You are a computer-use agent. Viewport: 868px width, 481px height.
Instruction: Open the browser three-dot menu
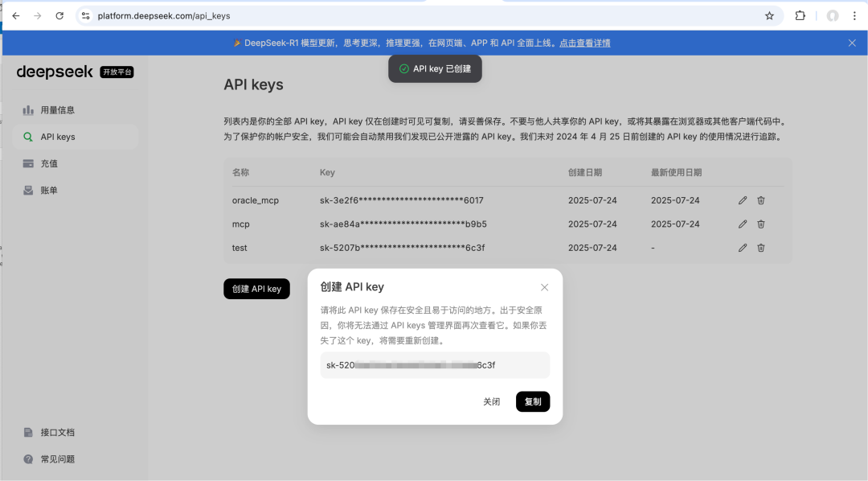pyautogui.click(x=854, y=16)
